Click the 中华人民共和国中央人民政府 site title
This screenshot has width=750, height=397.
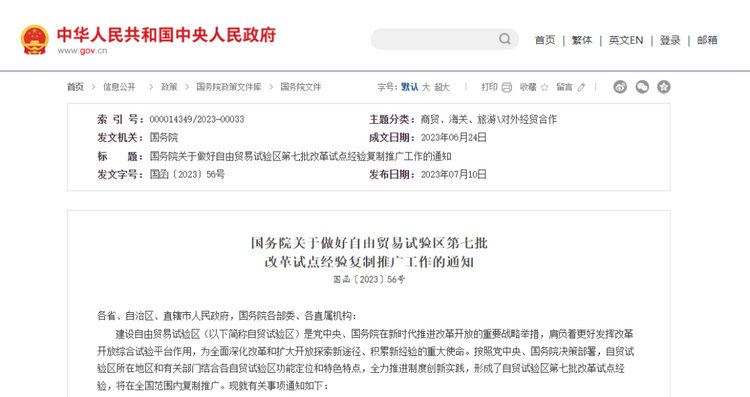tap(166, 35)
